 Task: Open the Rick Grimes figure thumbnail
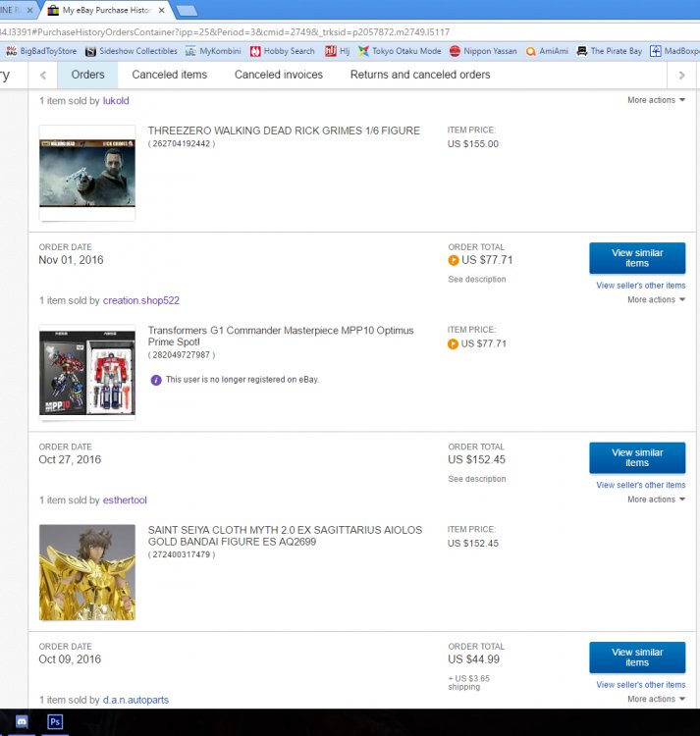pyautogui.click(x=87, y=173)
